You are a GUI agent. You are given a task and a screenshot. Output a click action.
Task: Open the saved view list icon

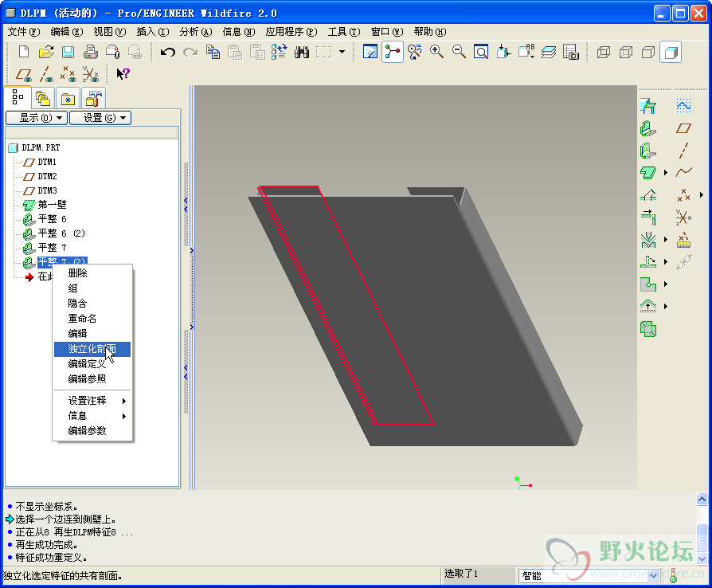(x=526, y=53)
